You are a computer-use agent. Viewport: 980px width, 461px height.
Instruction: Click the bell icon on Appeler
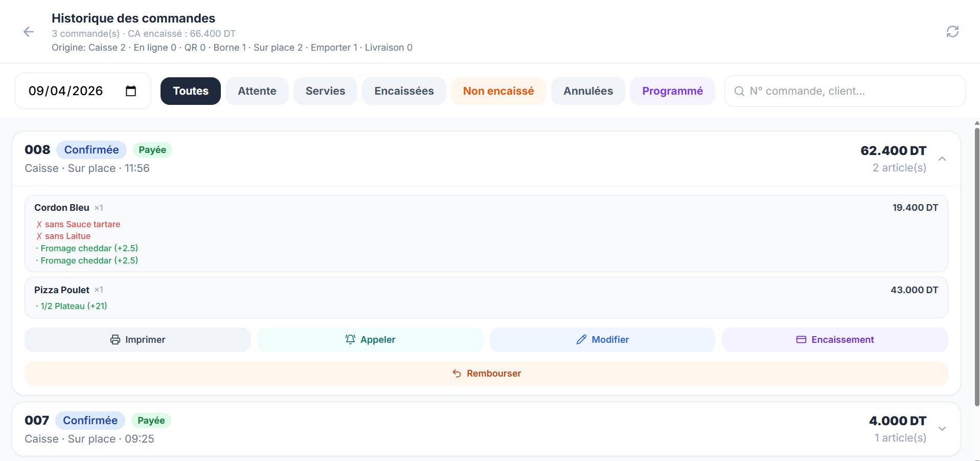coord(350,340)
